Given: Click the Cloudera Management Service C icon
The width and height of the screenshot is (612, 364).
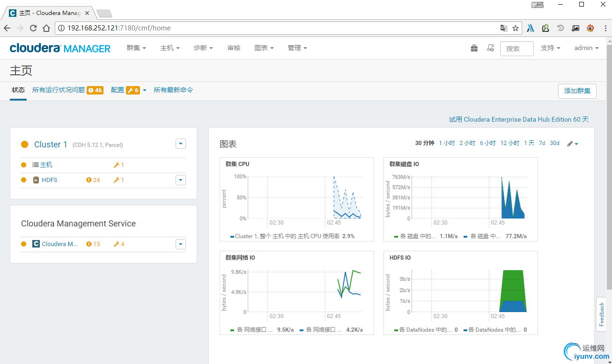Looking at the screenshot, I should click(36, 244).
